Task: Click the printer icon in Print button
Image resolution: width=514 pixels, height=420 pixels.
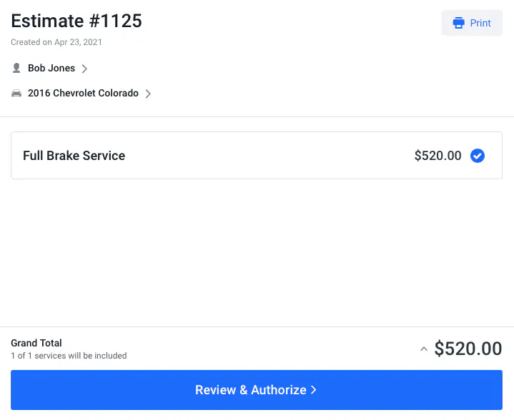Action: coord(459,23)
